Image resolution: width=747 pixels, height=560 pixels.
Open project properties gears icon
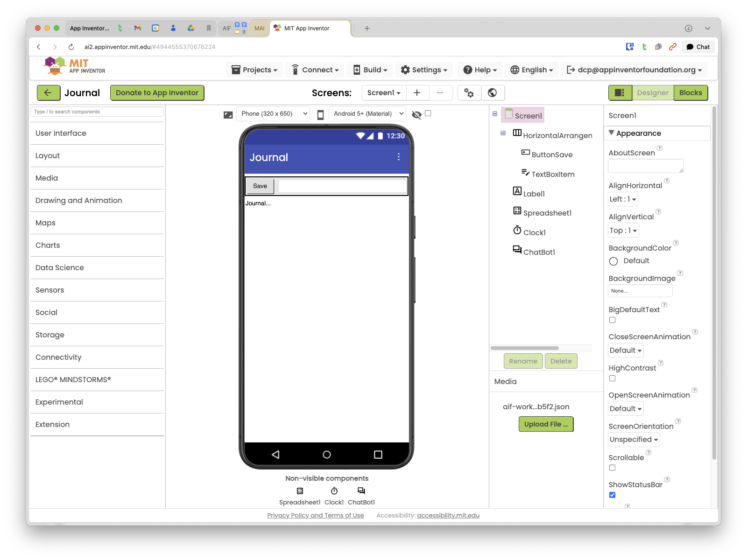point(469,93)
